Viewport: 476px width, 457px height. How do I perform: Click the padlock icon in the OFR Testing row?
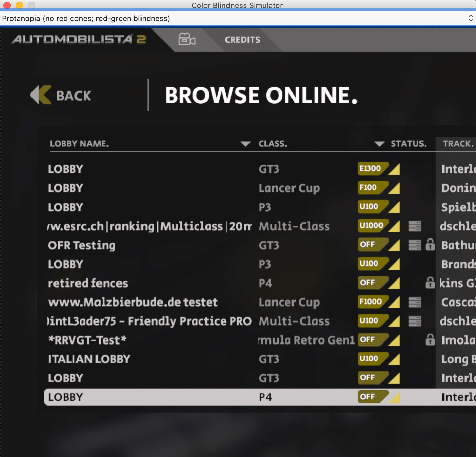click(430, 244)
